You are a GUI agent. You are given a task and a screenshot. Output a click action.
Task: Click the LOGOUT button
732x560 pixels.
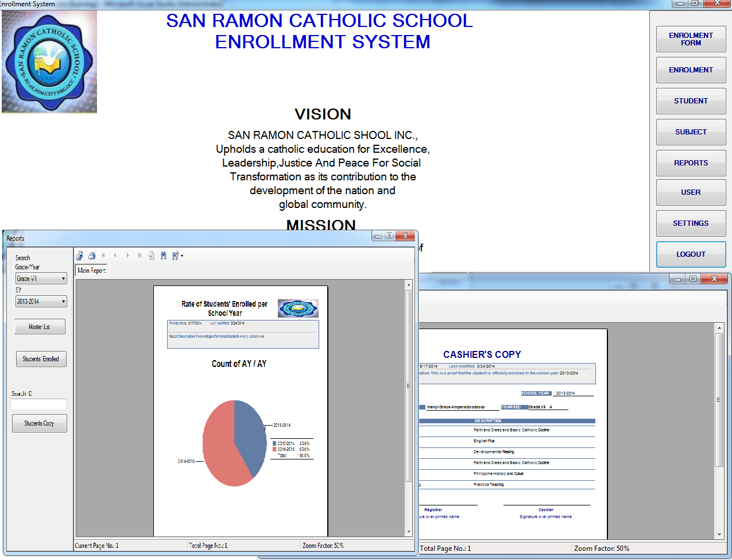click(691, 254)
